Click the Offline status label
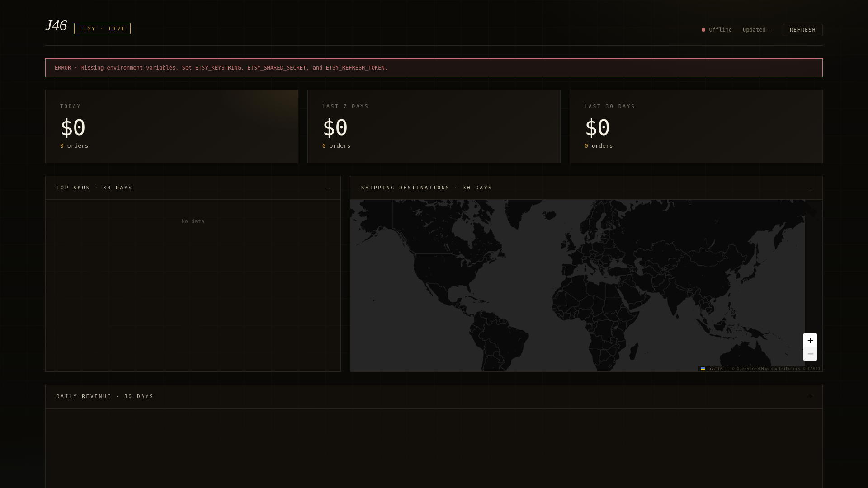868x488 pixels. click(x=720, y=30)
